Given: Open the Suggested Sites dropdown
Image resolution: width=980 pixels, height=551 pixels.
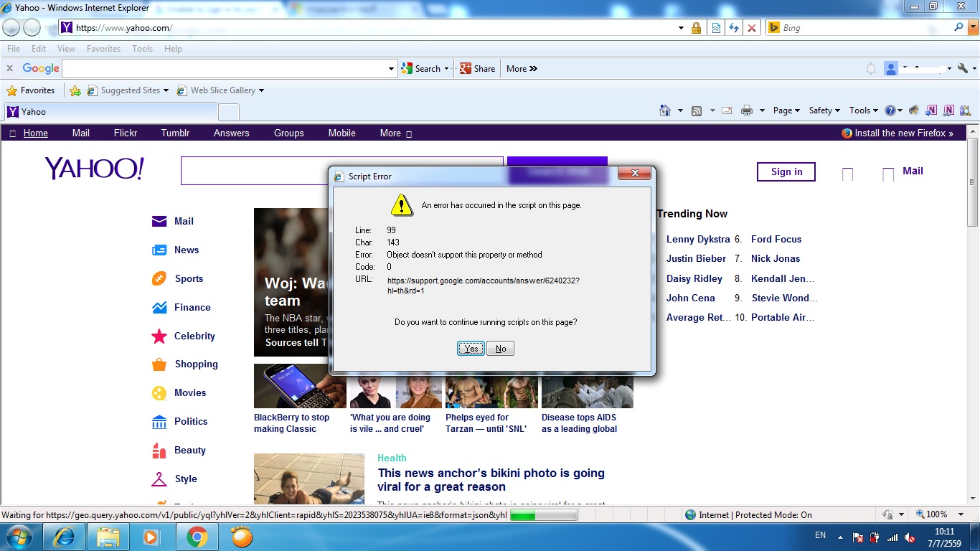Looking at the screenshot, I should (x=166, y=90).
